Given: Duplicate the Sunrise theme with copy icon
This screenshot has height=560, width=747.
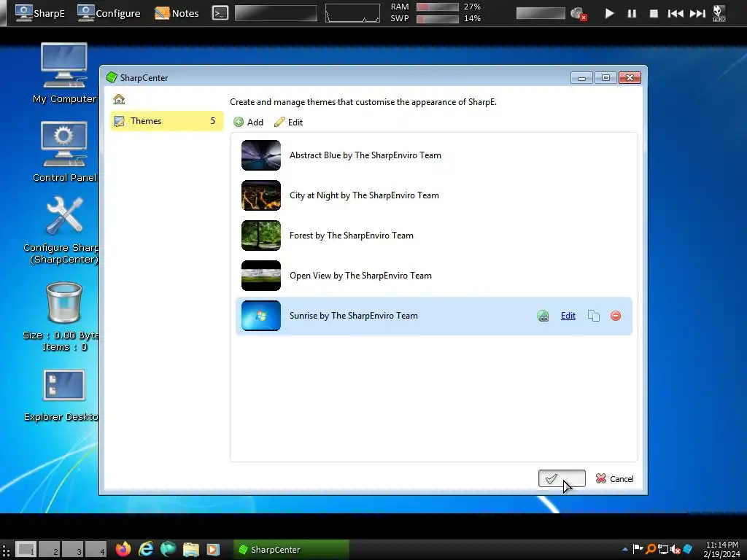Looking at the screenshot, I should click(x=594, y=316).
